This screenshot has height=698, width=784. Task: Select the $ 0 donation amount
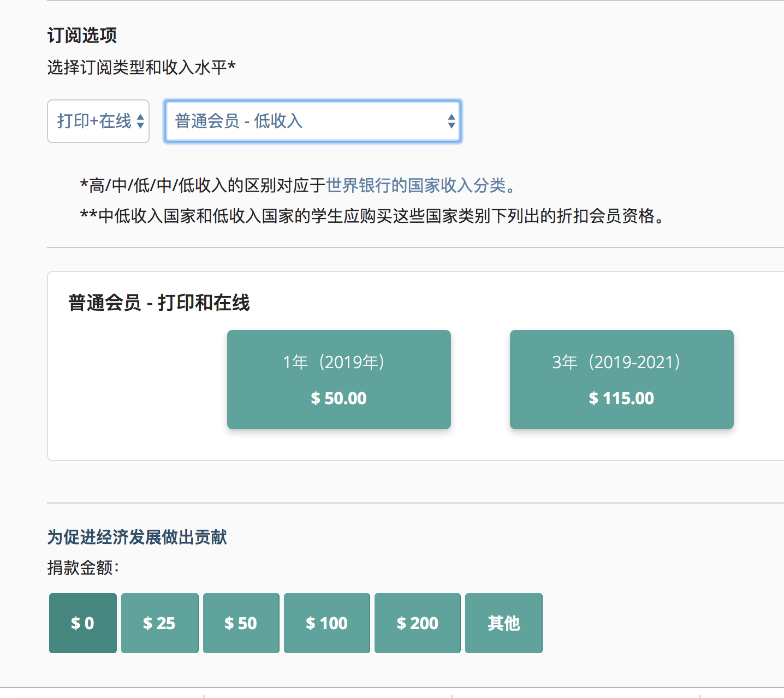click(x=83, y=623)
